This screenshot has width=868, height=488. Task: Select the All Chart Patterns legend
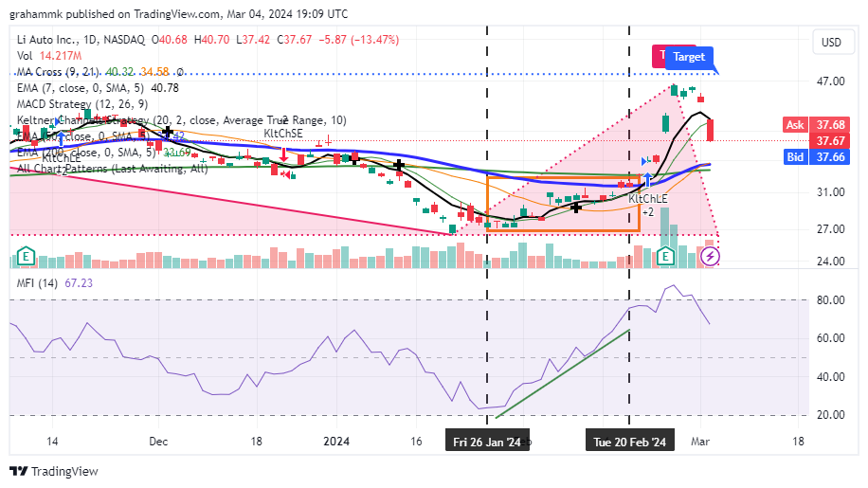[x=113, y=169]
